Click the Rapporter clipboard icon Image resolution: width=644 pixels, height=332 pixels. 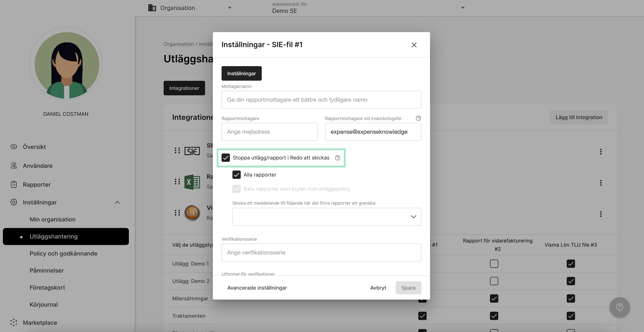point(14,184)
